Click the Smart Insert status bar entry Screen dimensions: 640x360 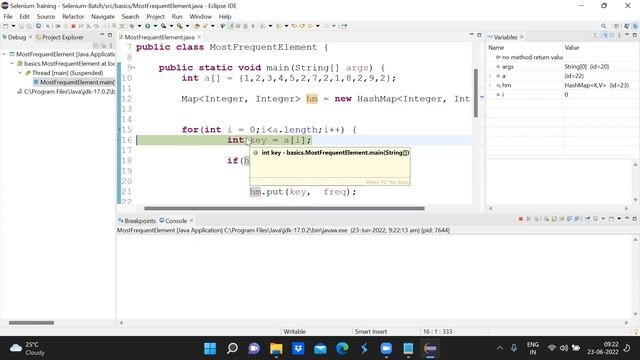(x=371, y=331)
